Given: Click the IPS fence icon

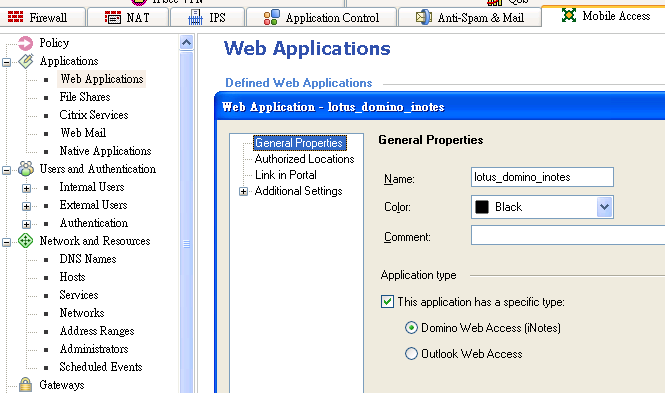Looking at the screenshot, I should pos(196,17).
